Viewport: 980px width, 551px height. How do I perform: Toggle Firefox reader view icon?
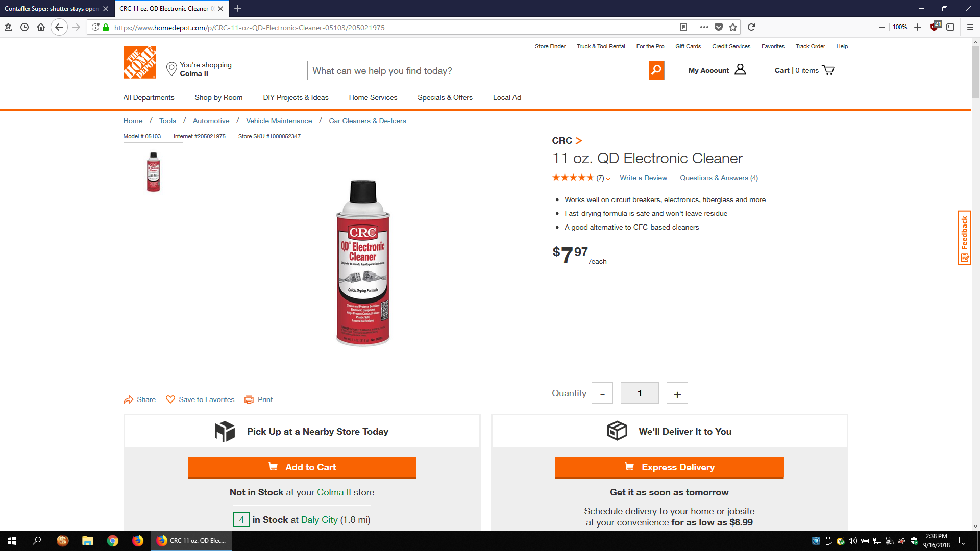683,27
